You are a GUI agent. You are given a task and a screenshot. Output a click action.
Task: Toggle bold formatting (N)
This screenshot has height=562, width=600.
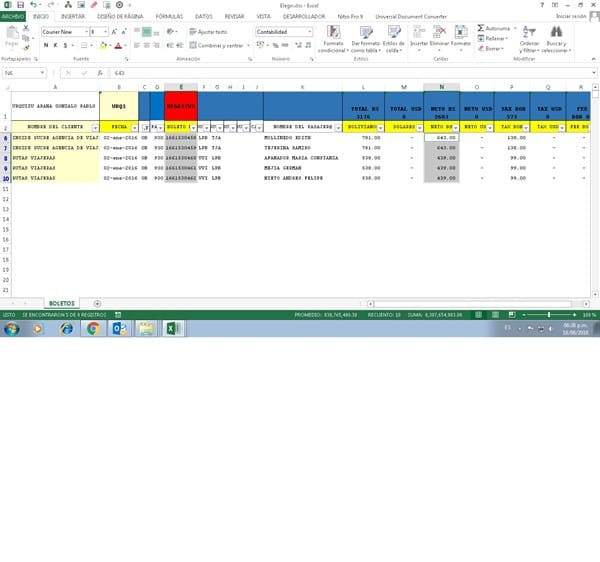(x=45, y=45)
